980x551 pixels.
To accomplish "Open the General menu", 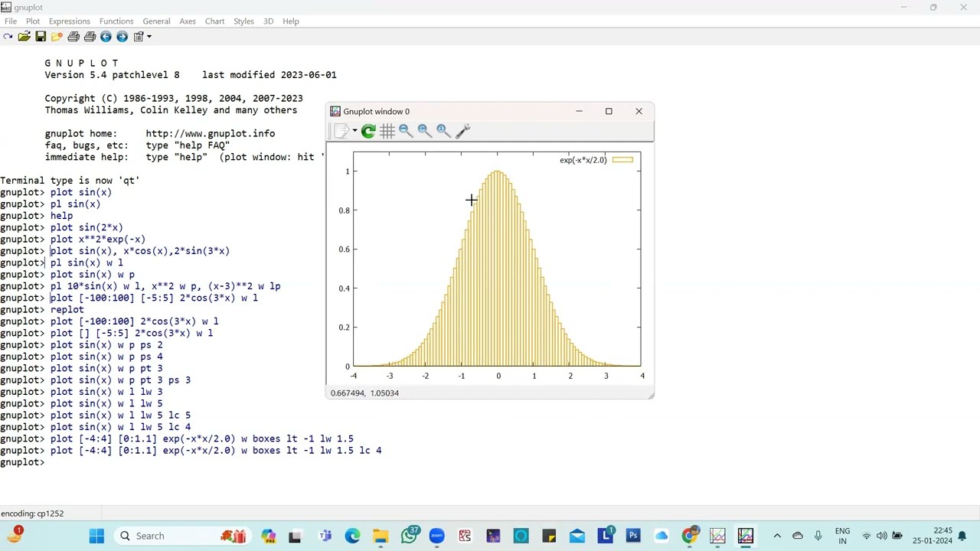I will (x=156, y=21).
